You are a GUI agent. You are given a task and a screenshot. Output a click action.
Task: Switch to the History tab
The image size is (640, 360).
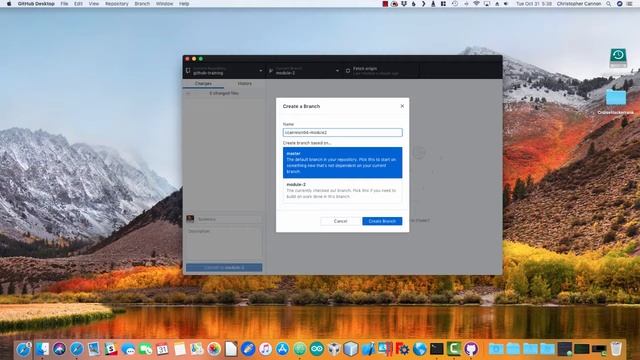click(244, 84)
